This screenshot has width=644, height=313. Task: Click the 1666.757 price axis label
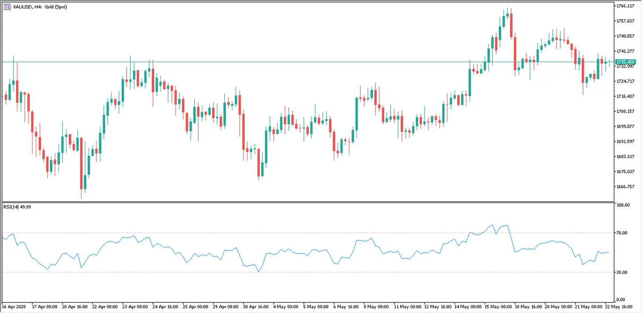tap(626, 187)
